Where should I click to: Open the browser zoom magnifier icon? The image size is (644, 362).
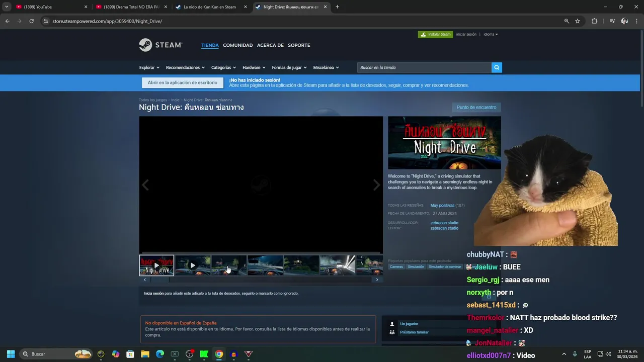[x=567, y=21]
